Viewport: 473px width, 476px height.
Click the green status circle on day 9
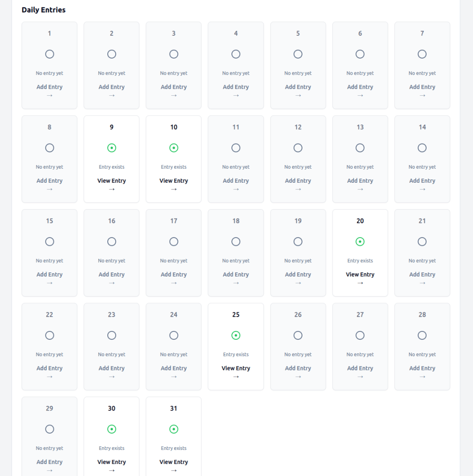click(x=112, y=148)
